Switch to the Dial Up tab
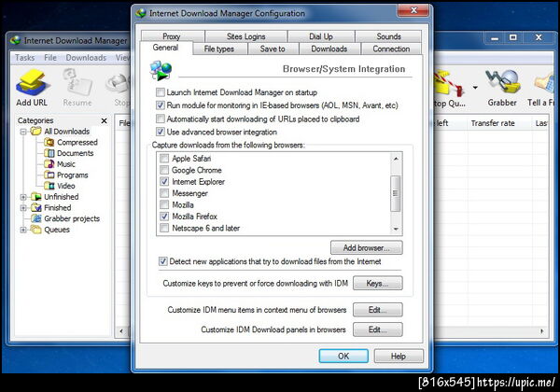 pyautogui.click(x=321, y=36)
